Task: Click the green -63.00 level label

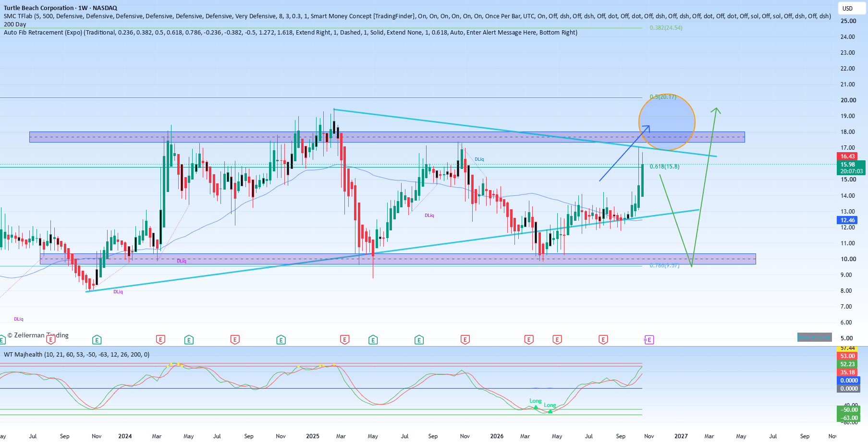Action: pos(849,418)
